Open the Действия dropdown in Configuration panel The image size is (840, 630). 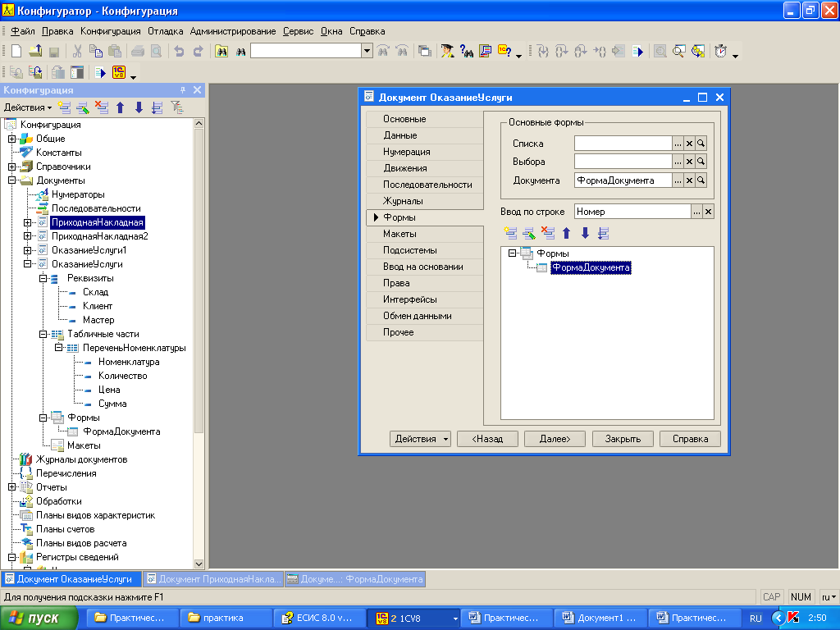click(x=28, y=107)
